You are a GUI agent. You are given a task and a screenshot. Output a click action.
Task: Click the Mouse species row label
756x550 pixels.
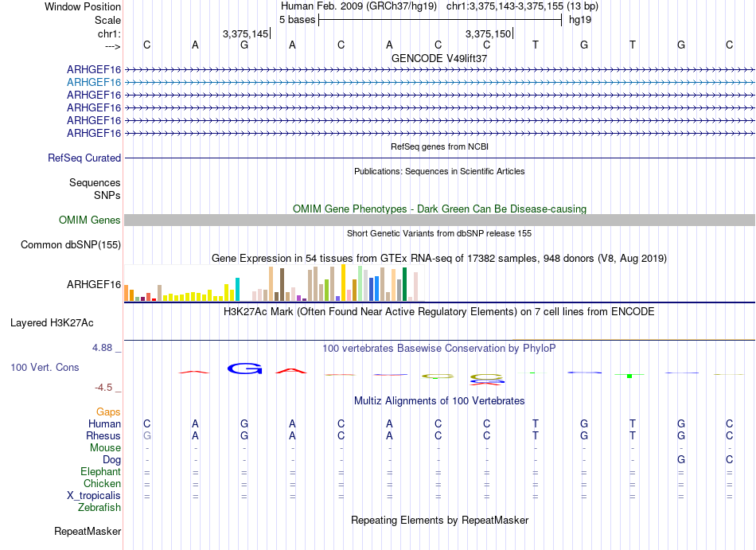pyautogui.click(x=105, y=448)
